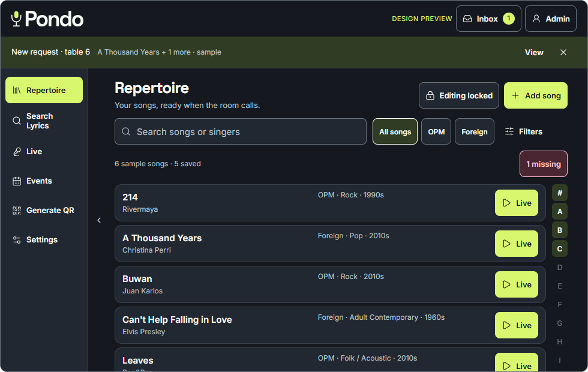Open the A Thousand Years song title
The width and height of the screenshot is (588, 372).
[162, 238]
